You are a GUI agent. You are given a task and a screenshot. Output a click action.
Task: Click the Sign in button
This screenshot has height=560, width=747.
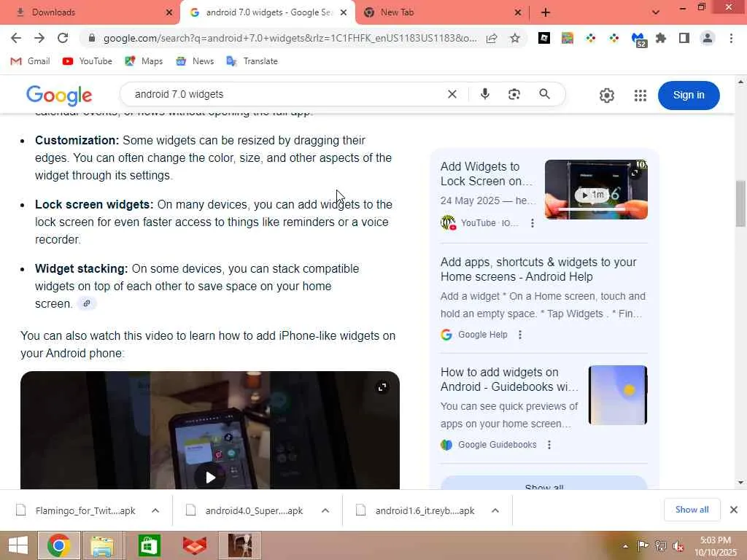click(x=689, y=96)
